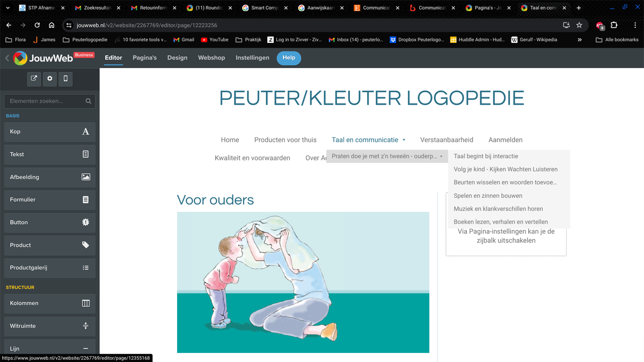644x362 pixels.
Task: Add a Product element
Action: click(x=50, y=245)
